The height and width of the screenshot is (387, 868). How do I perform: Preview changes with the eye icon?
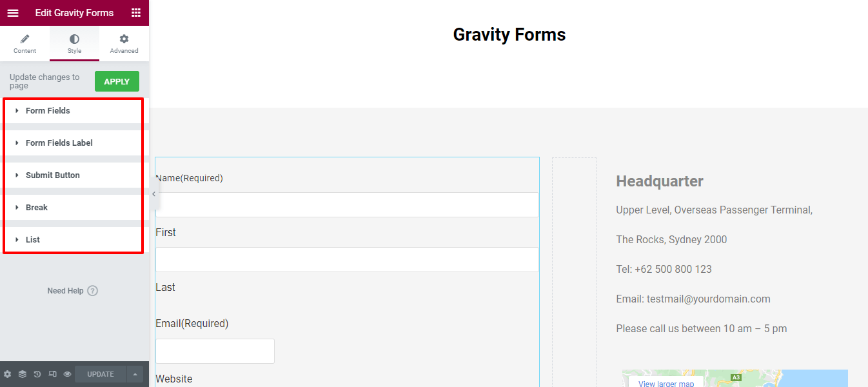coord(66,373)
